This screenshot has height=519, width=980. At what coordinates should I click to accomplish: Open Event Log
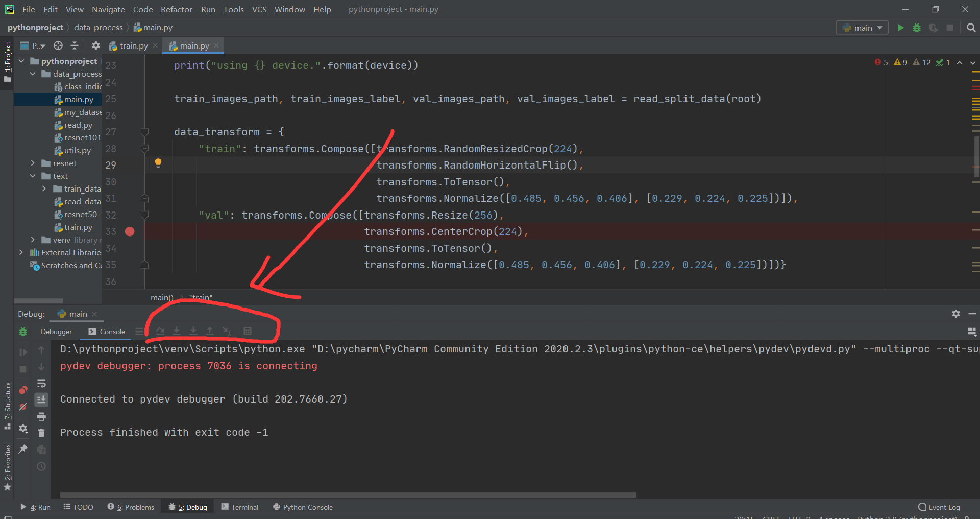click(x=939, y=507)
